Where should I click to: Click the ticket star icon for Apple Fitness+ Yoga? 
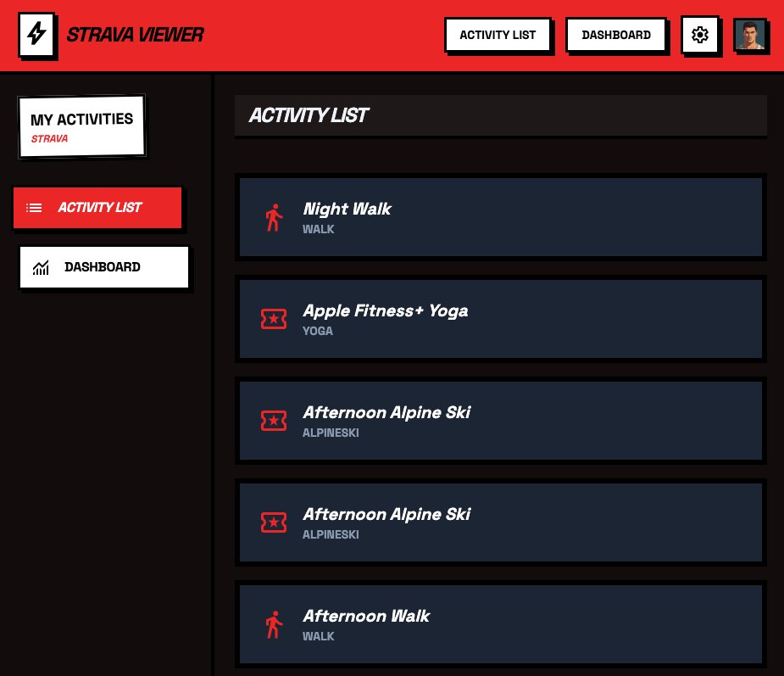[274, 319]
